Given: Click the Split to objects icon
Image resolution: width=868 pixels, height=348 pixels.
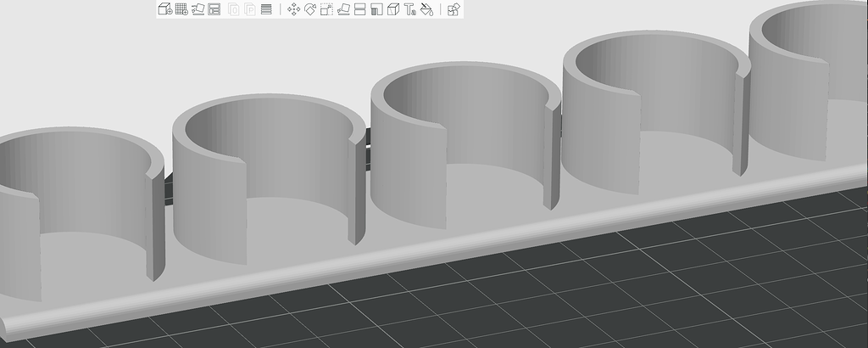Looking at the screenshot, I should pyautogui.click(x=233, y=9).
